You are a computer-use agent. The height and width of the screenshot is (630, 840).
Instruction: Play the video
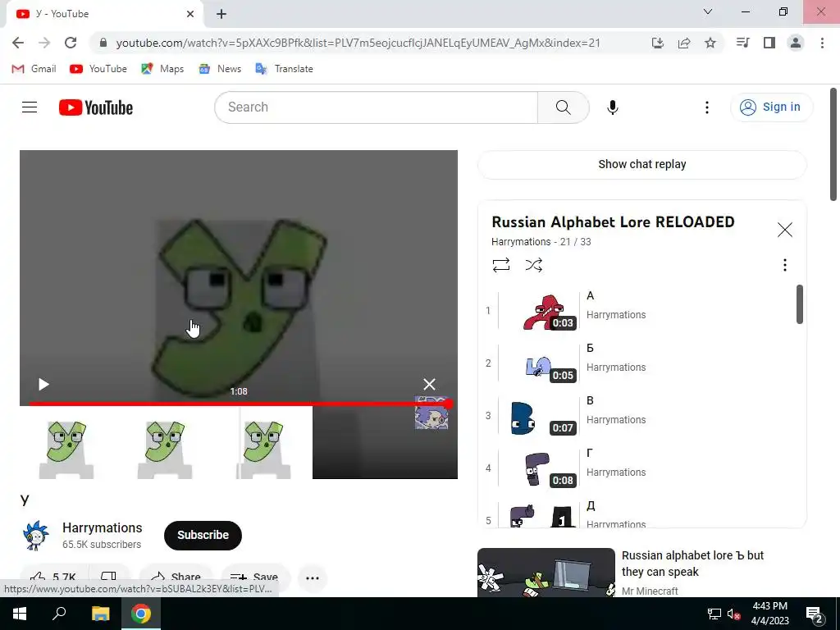tap(43, 384)
